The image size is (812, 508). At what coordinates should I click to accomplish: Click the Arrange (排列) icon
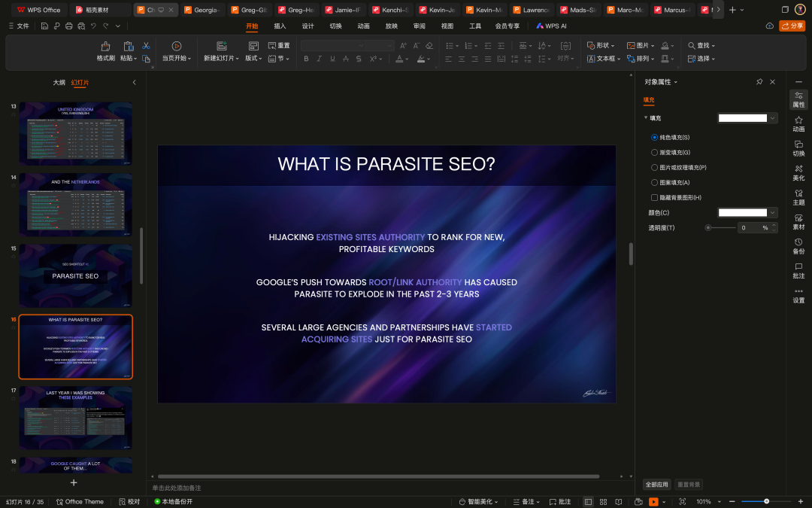pos(631,59)
